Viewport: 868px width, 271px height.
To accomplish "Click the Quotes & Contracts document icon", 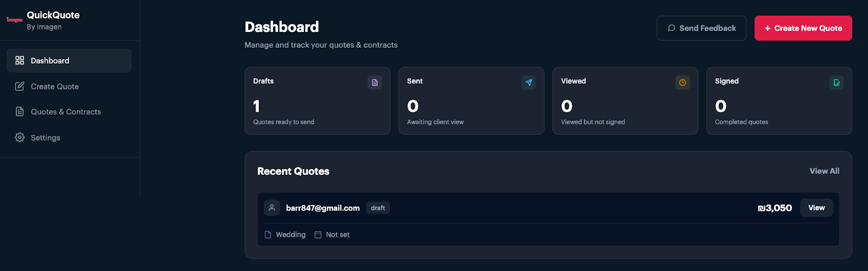I will tap(20, 111).
